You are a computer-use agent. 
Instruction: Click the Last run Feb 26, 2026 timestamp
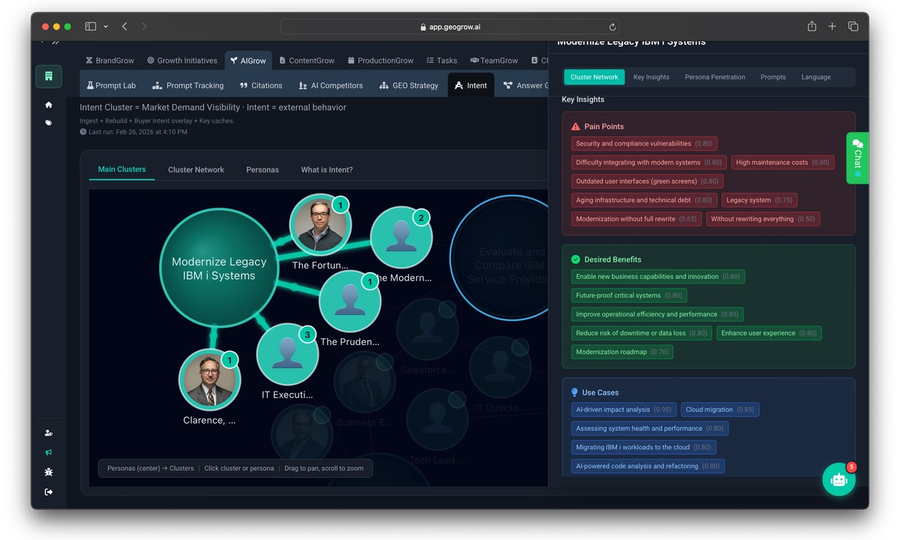click(134, 132)
